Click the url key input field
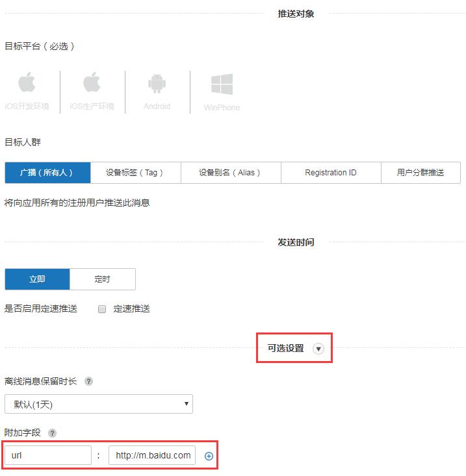 coord(47,455)
